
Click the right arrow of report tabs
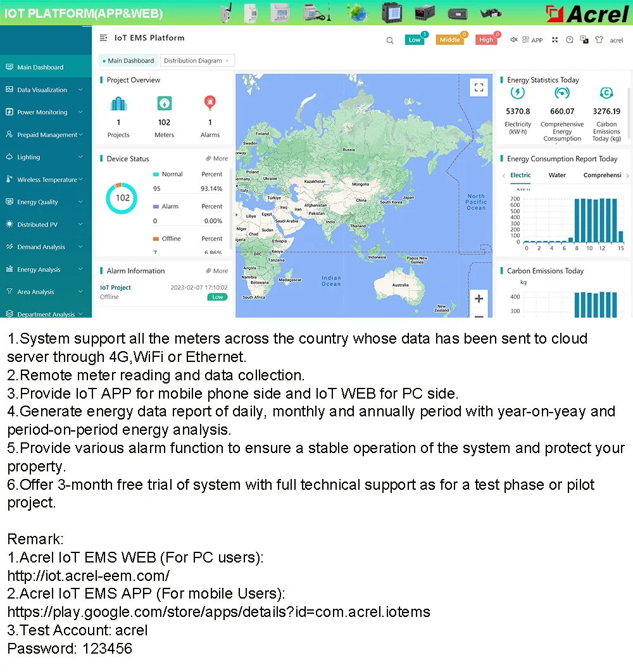coord(627,175)
